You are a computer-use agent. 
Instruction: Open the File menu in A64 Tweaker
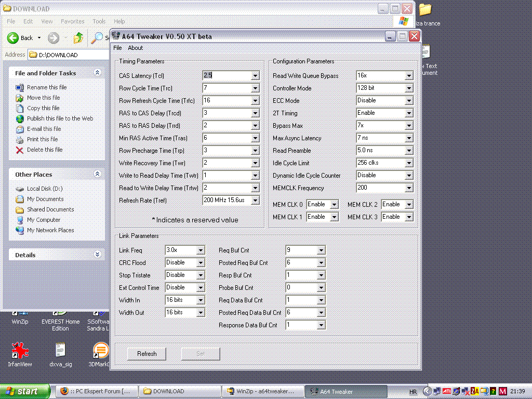[117, 48]
